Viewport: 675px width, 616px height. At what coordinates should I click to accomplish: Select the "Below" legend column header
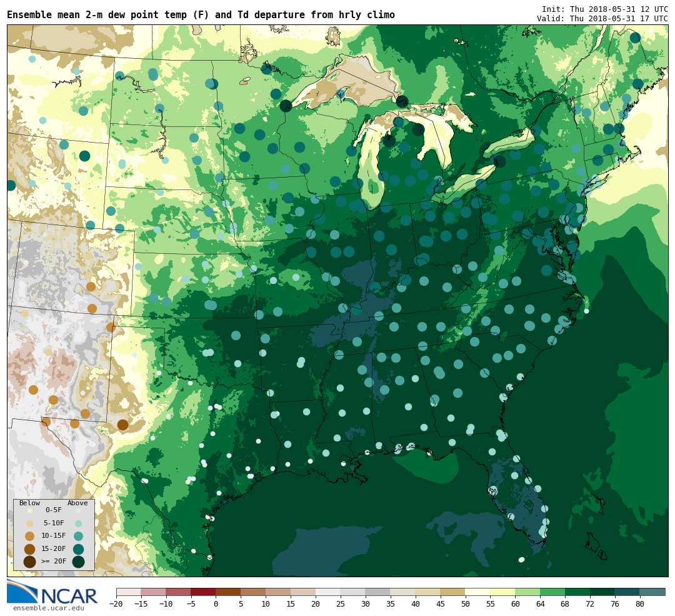click(x=29, y=503)
